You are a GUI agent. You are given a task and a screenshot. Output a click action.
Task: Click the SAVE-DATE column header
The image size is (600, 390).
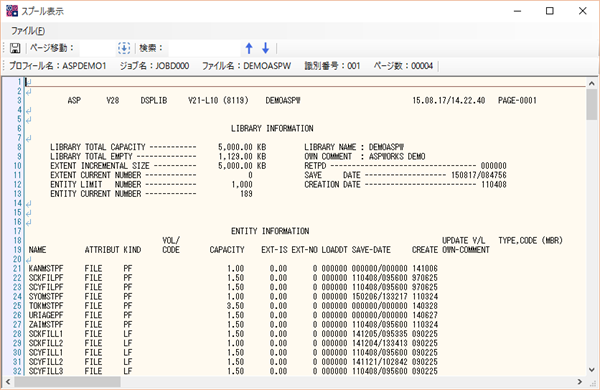tap(371, 250)
